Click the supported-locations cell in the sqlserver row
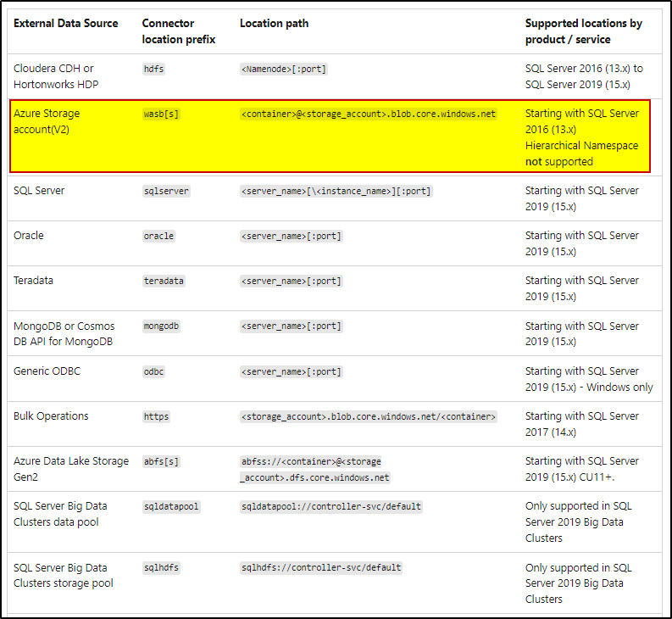 [x=581, y=198]
